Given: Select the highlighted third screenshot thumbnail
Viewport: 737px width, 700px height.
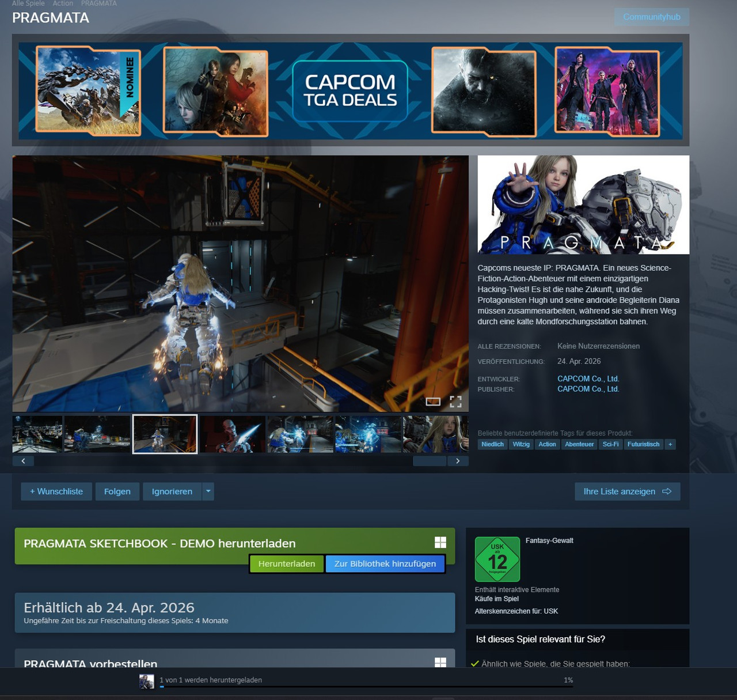Looking at the screenshot, I should (x=165, y=434).
